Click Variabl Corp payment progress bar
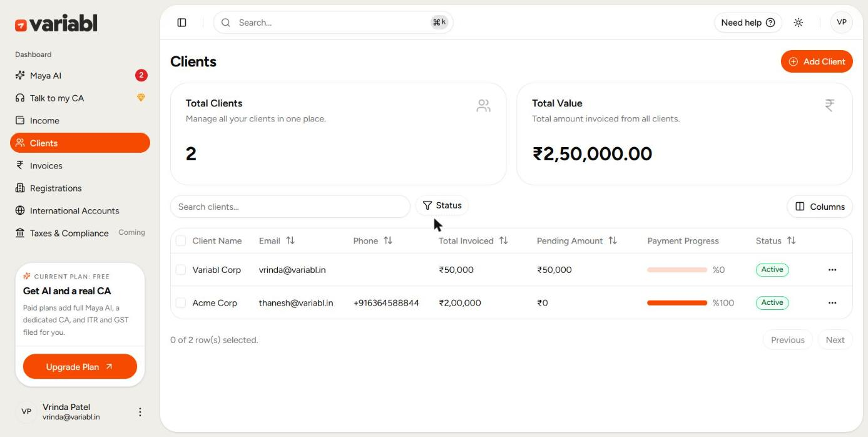This screenshot has width=868, height=437. (677, 270)
